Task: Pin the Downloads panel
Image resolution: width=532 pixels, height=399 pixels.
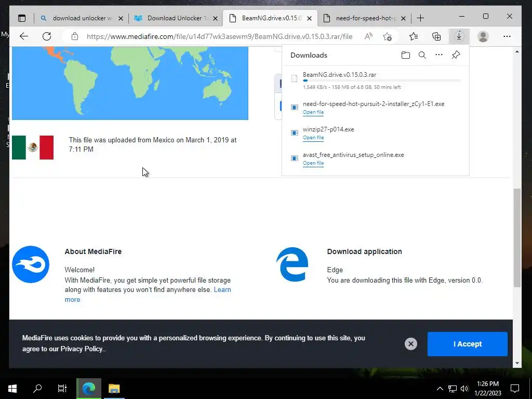Action: point(456,55)
